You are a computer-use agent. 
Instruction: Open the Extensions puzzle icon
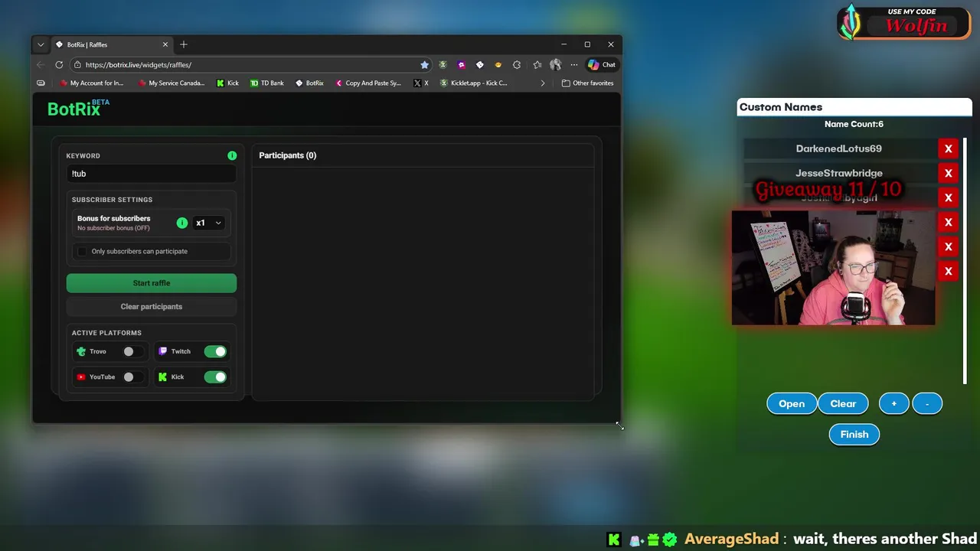tap(517, 64)
